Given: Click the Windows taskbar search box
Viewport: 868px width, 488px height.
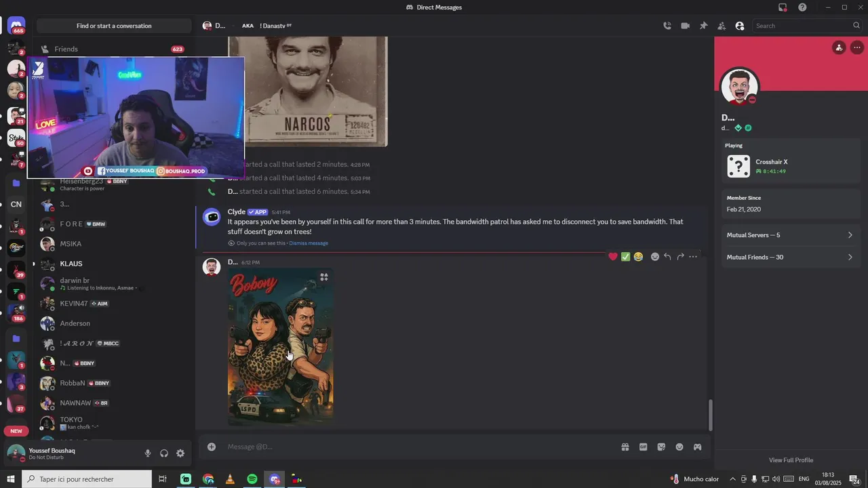Looking at the screenshot, I should tap(87, 479).
